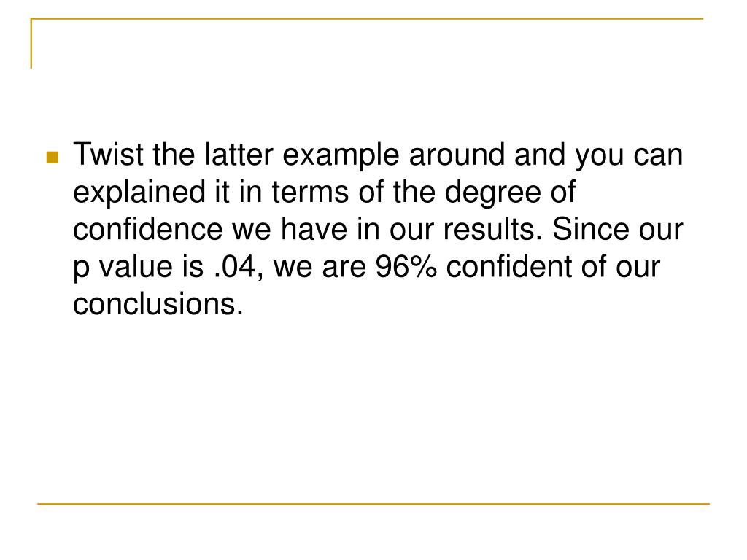The image size is (747, 560).
Task: Click the word "have" on third line
Action: click(x=314, y=229)
